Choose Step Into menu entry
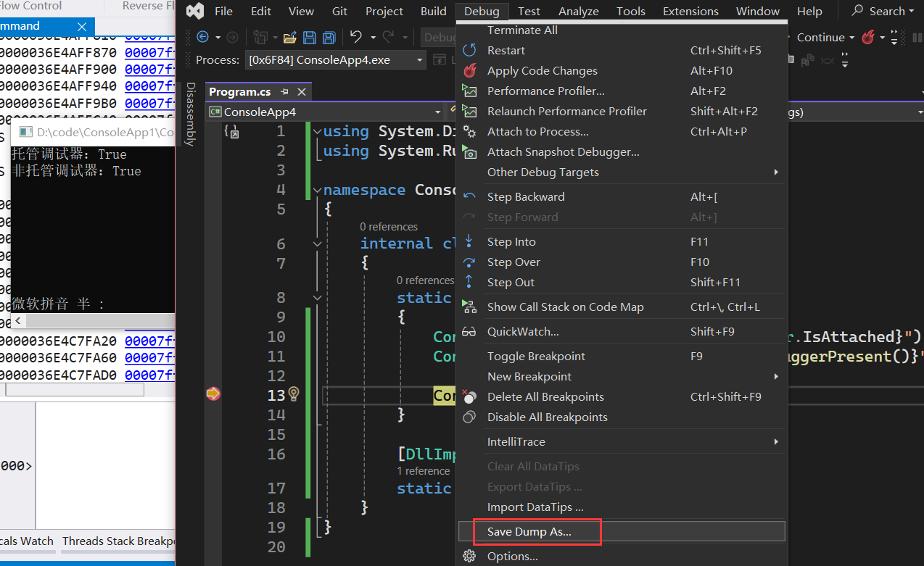This screenshot has height=566, width=924. (622, 241)
